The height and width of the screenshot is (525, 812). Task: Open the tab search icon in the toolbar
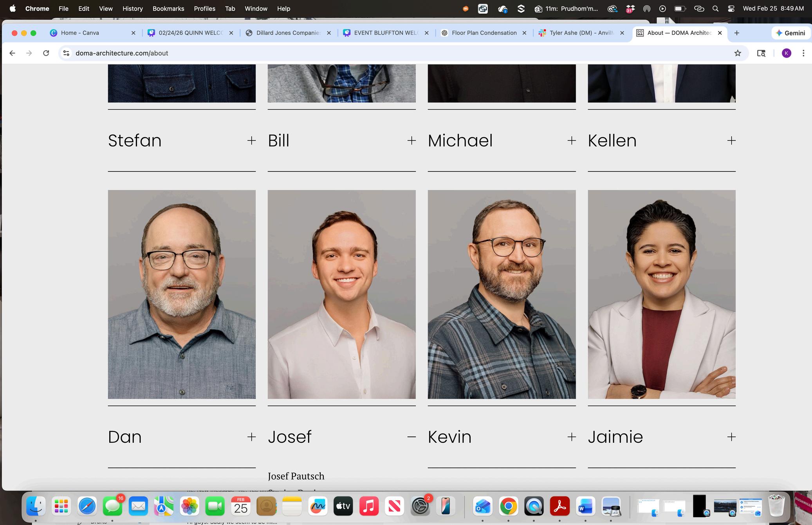761,53
